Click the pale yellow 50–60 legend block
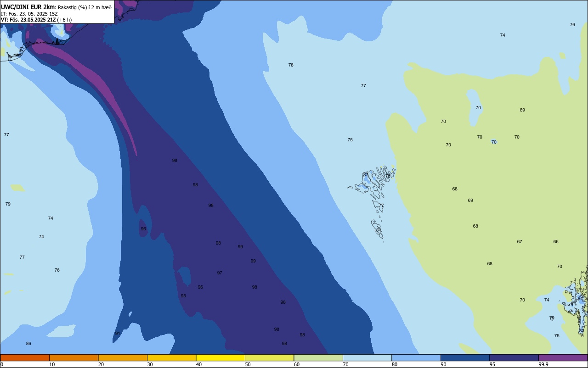588x368 pixels. pos(269,357)
